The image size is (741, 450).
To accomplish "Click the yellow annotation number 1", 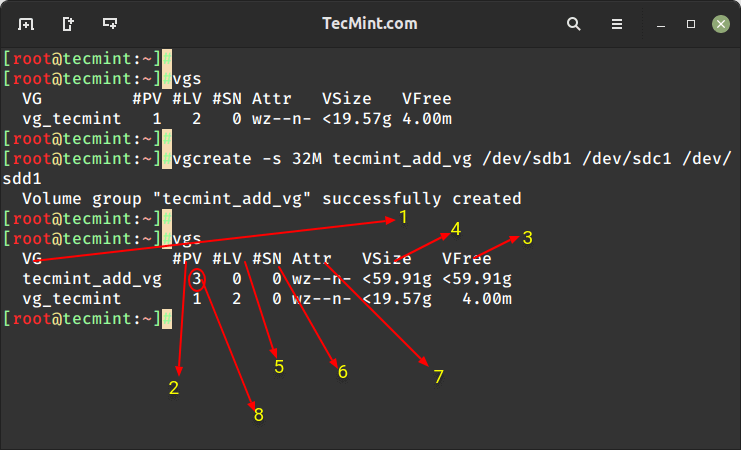I will click(403, 216).
